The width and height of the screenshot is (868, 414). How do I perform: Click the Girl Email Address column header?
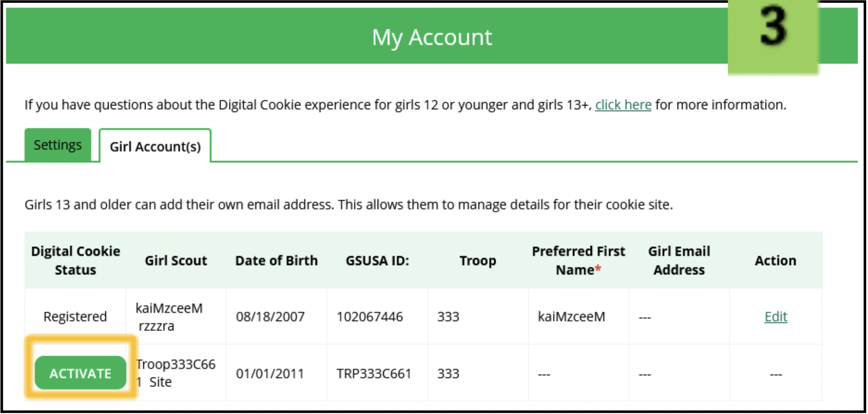679,260
